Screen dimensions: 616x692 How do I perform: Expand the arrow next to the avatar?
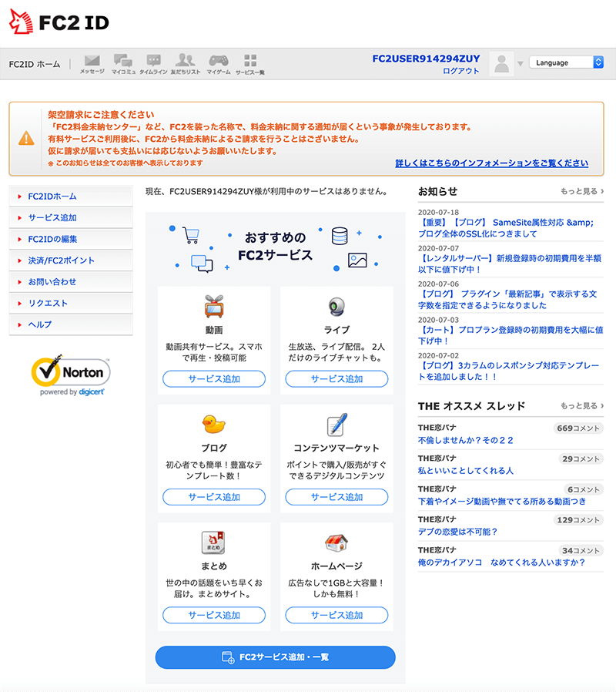(521, 63)
